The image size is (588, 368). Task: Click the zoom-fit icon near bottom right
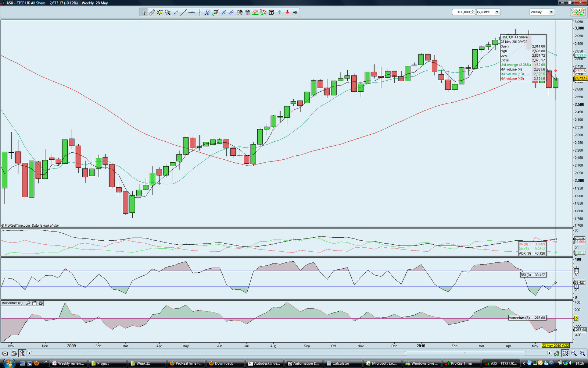[565, 353]
